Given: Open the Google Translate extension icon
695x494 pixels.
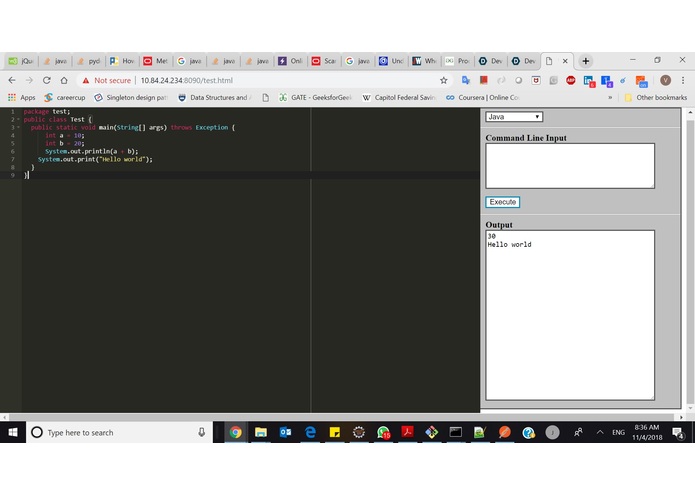Looking at the screenshot, I should [x=466, y=80].
